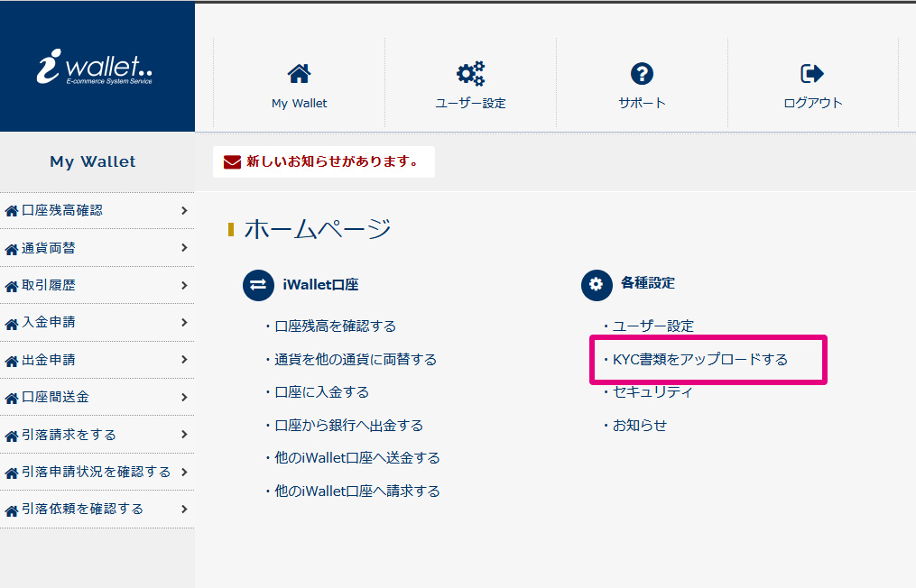Image resolution: width=916 pixels, height=588 pixels.
Task: Expand the 口座残高確認 chevron
Action: click(184, 210)
